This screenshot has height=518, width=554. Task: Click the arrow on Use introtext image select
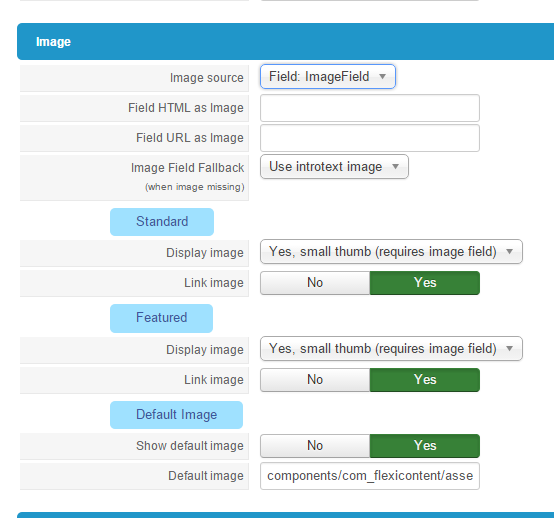[x=395, y=166]
